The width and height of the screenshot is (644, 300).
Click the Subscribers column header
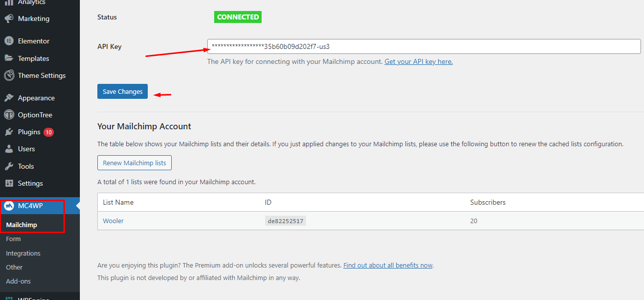(x=488, y=202)
